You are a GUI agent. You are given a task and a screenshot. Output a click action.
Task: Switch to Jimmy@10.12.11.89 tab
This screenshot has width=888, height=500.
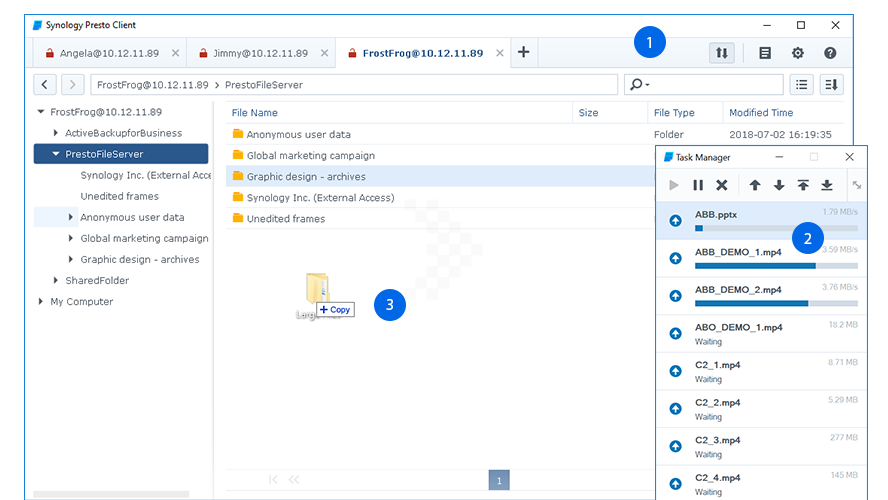tap(260, 53)
